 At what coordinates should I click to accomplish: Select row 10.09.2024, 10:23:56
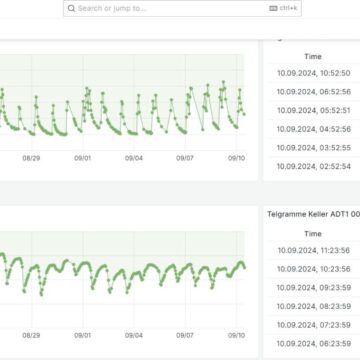tap(313, 269)
